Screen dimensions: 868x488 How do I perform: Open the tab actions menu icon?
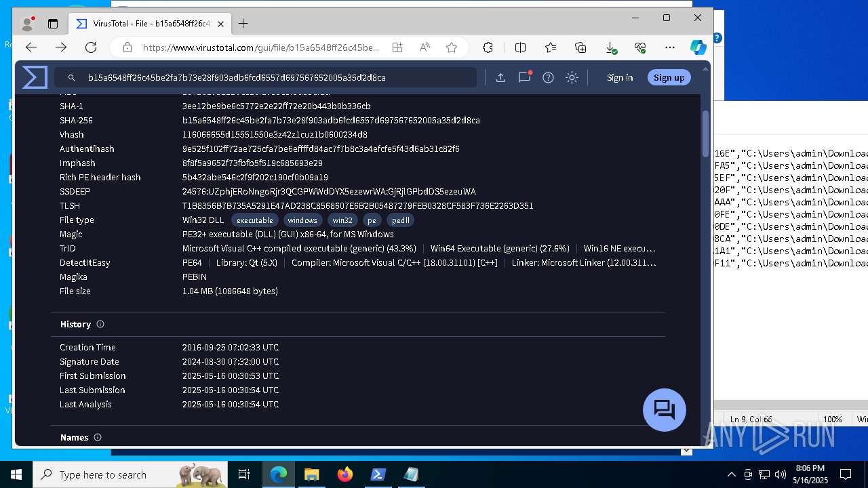pos(53,24)
